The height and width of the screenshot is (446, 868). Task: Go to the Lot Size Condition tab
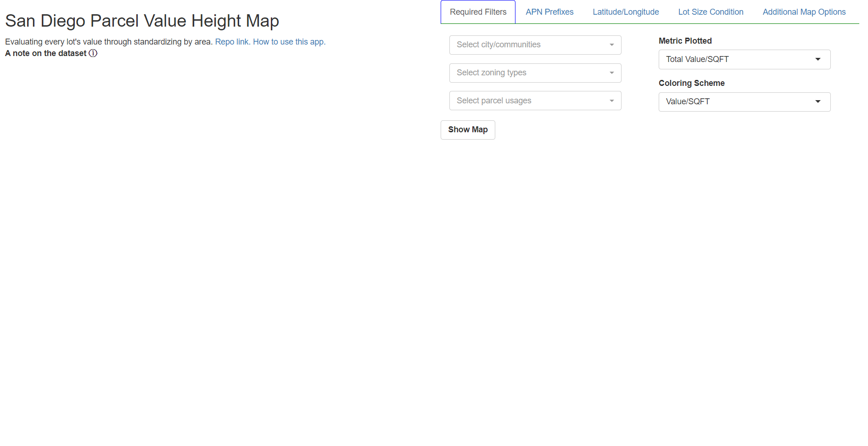point(711,12)
